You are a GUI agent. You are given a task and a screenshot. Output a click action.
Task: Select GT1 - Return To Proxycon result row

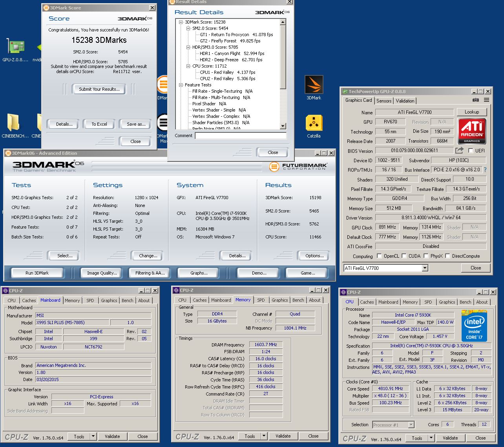[236, 35]
